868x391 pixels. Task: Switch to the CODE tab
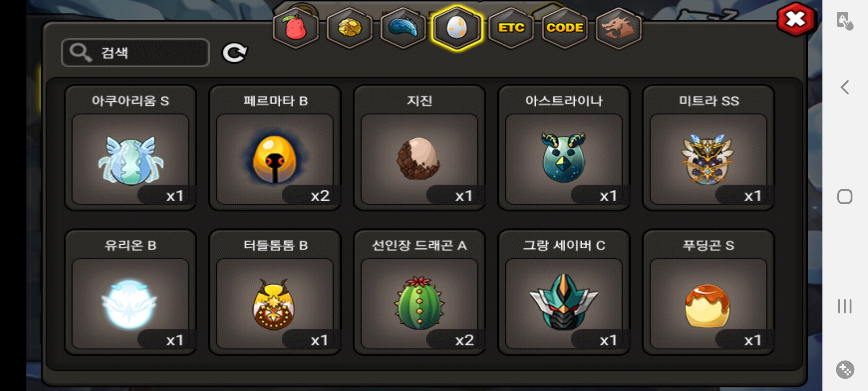[565, 28]
